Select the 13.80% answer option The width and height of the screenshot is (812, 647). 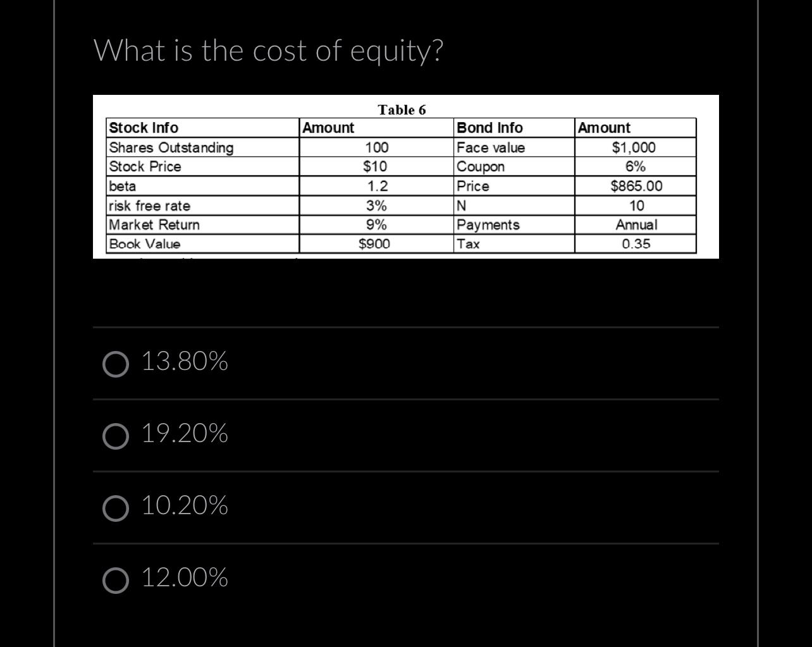click(x=116, y=363)
